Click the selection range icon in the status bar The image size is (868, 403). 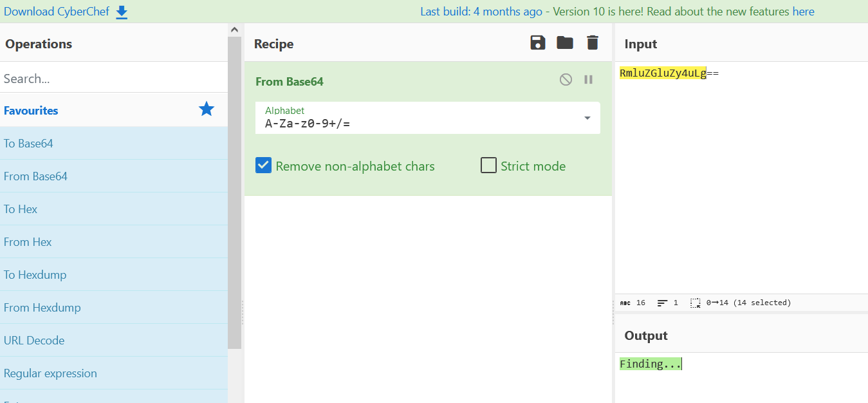pyautogui.click(x=696, y=303)
